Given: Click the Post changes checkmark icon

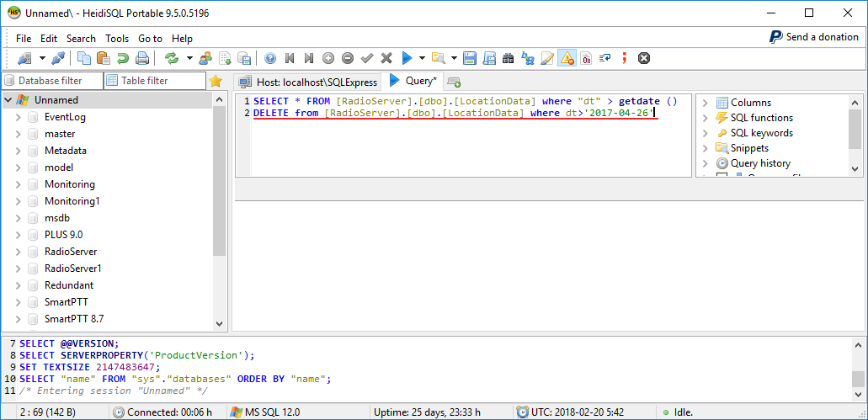Looking at the screenshot, I should point(367,57).
